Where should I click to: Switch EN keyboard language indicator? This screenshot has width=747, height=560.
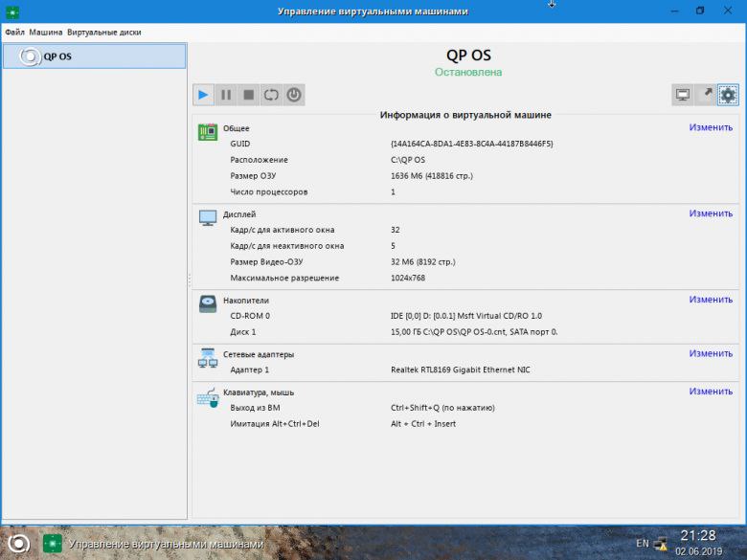point(643,544)
